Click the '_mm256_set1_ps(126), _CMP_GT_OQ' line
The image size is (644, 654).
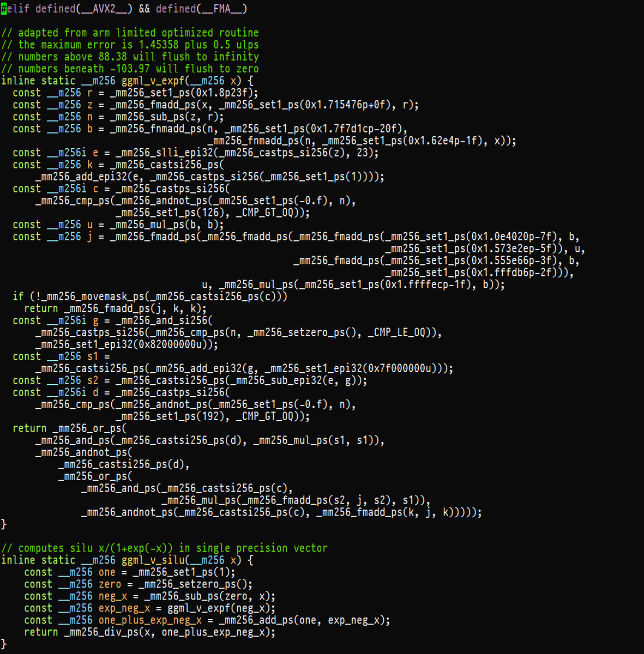click(213, 213)
